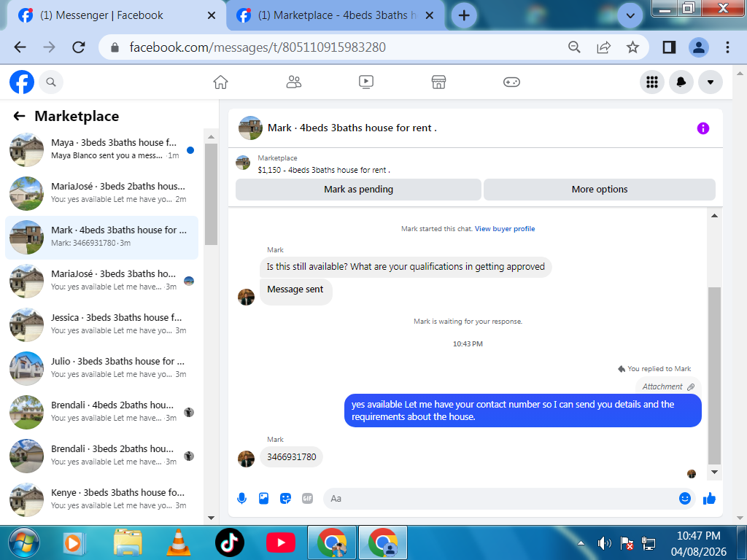This screenshot has width=747, height=560.
Task: Toggle browser side panel icon
Action: (x=669, y=47)
